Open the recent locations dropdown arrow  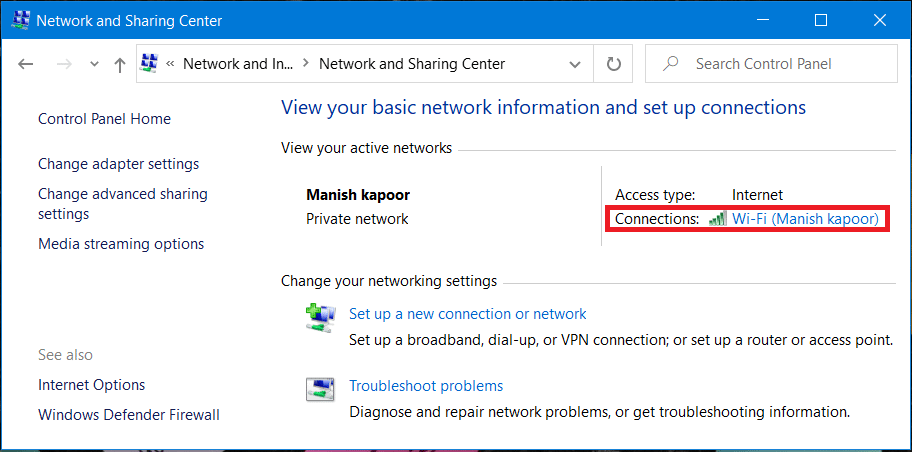(x=94, y=64)
